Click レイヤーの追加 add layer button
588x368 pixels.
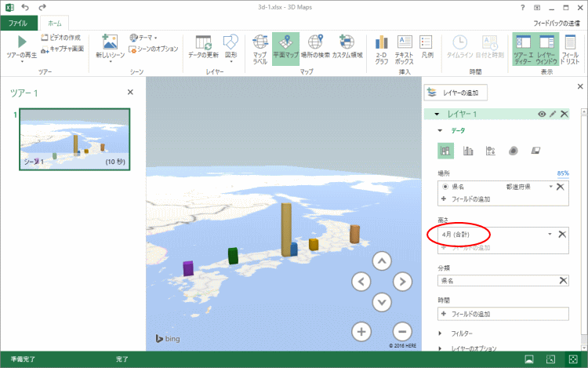(x=456, y=93)
